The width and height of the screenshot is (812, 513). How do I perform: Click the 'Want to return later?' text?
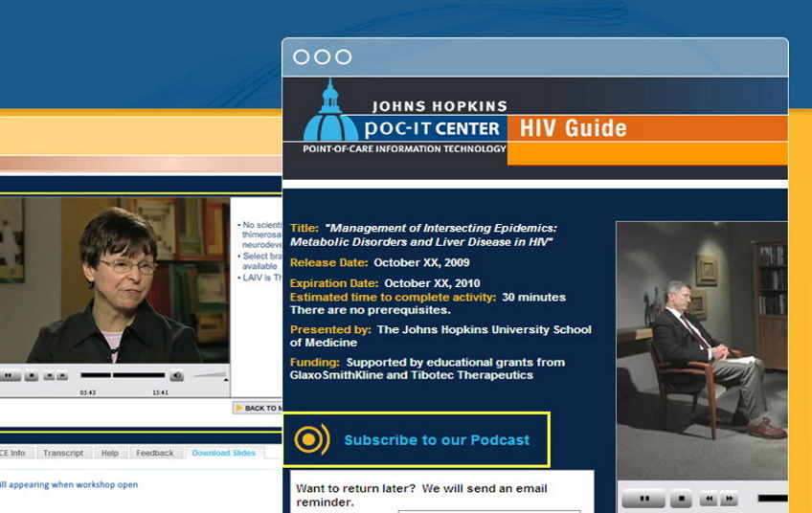pos(356,488)
